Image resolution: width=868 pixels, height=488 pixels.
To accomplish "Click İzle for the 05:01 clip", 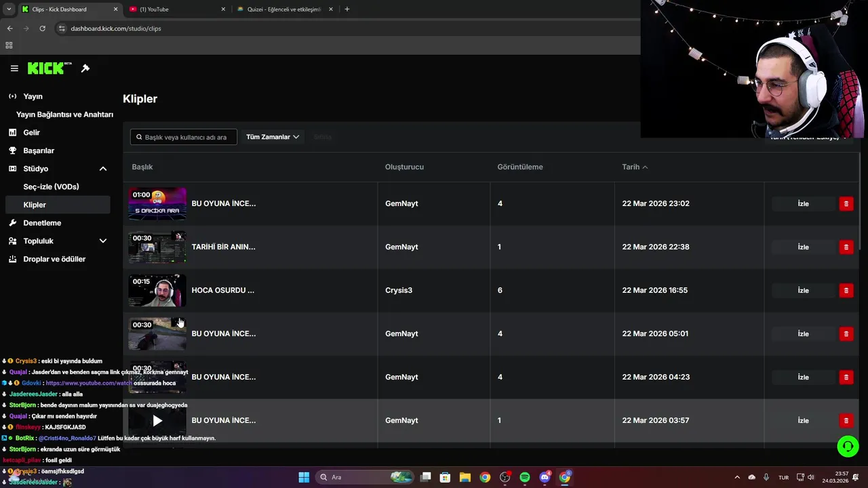I will coord(803,333).
